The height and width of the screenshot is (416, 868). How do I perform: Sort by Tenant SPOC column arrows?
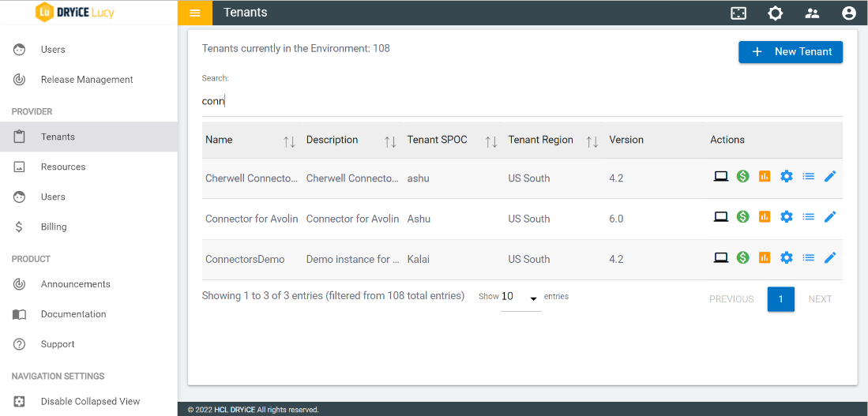490,141
